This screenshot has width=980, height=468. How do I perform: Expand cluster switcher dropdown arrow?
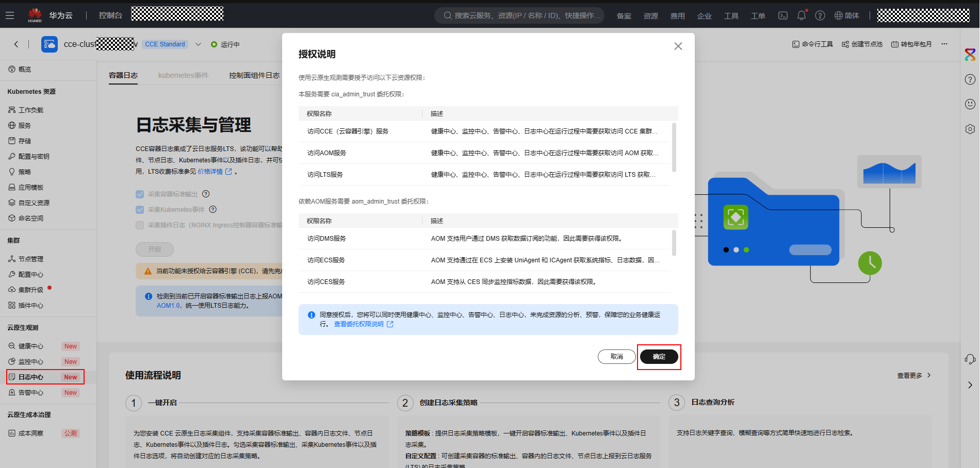pos(198,44)
